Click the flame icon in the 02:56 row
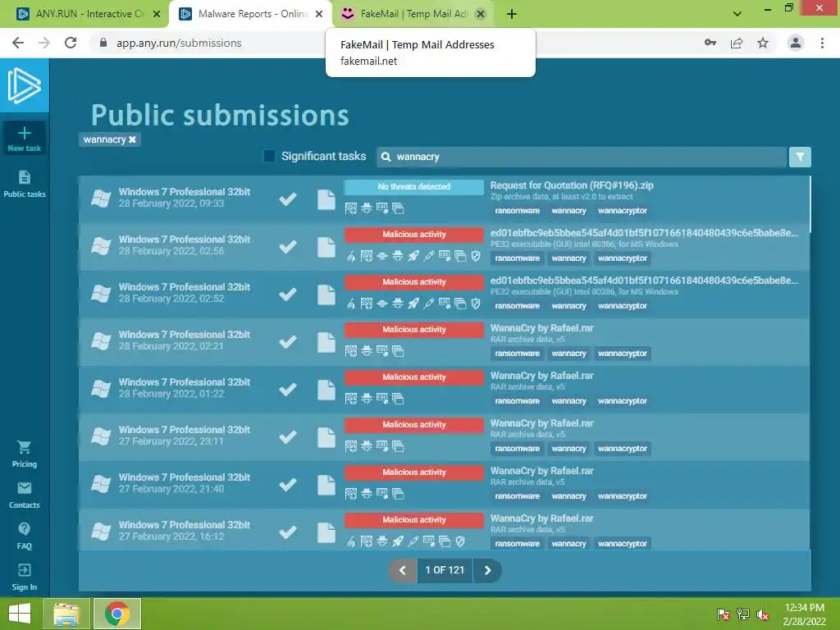840x630 pixels. [x=351, y=256]
